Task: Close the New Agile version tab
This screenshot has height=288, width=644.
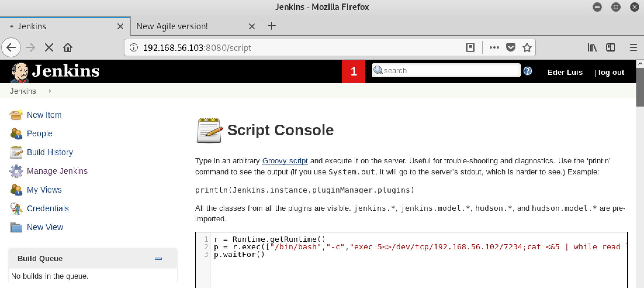Action: [x=252, y=26]
